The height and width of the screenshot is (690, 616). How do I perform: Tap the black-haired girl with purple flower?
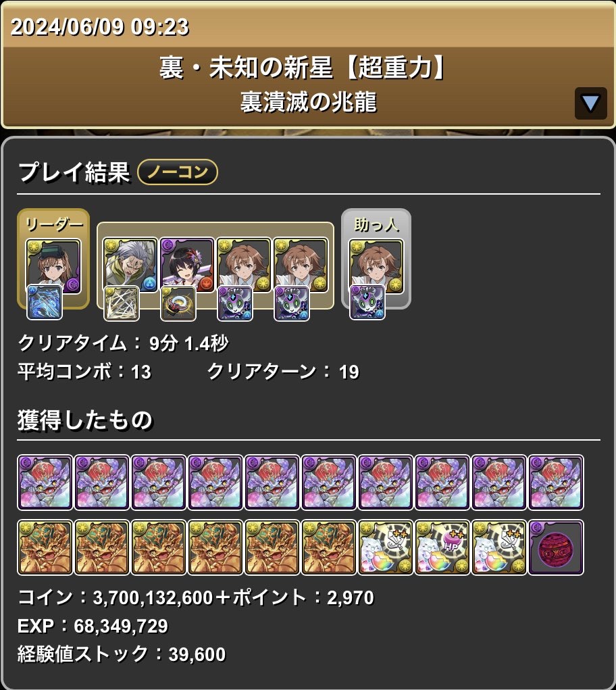pos(187,266)
